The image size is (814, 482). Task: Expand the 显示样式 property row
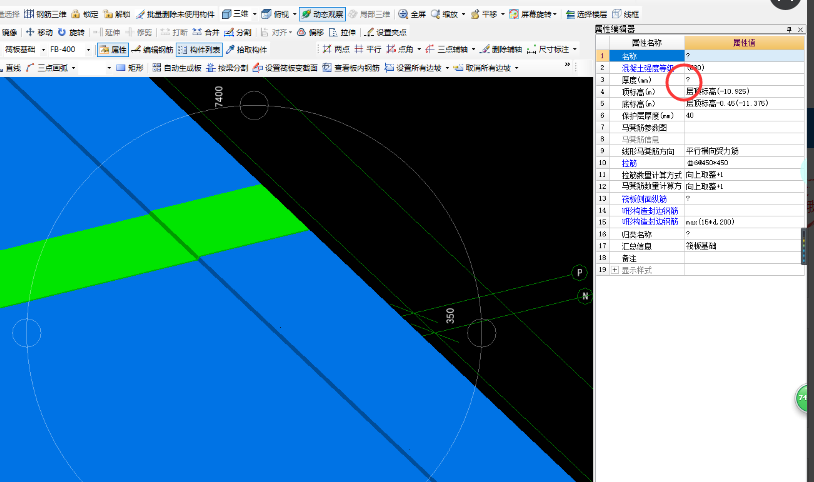pyautogui.click(x=615, y=270)
